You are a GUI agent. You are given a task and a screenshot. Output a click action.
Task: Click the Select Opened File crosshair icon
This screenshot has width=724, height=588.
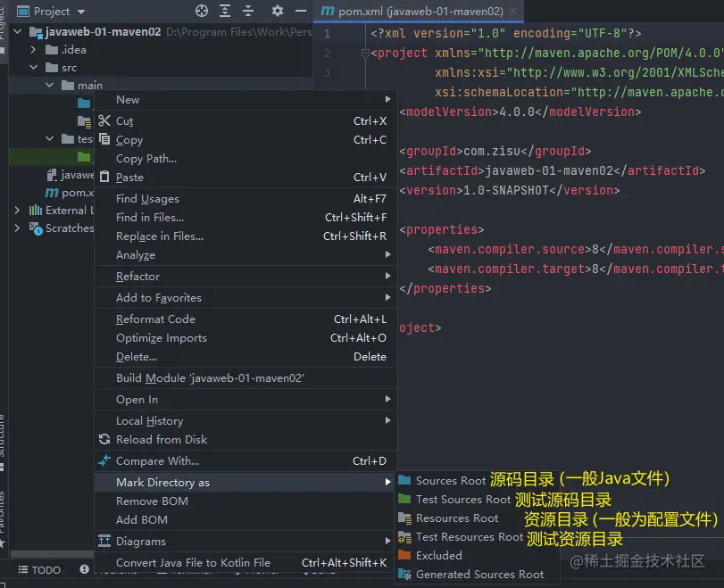[202, 11]
